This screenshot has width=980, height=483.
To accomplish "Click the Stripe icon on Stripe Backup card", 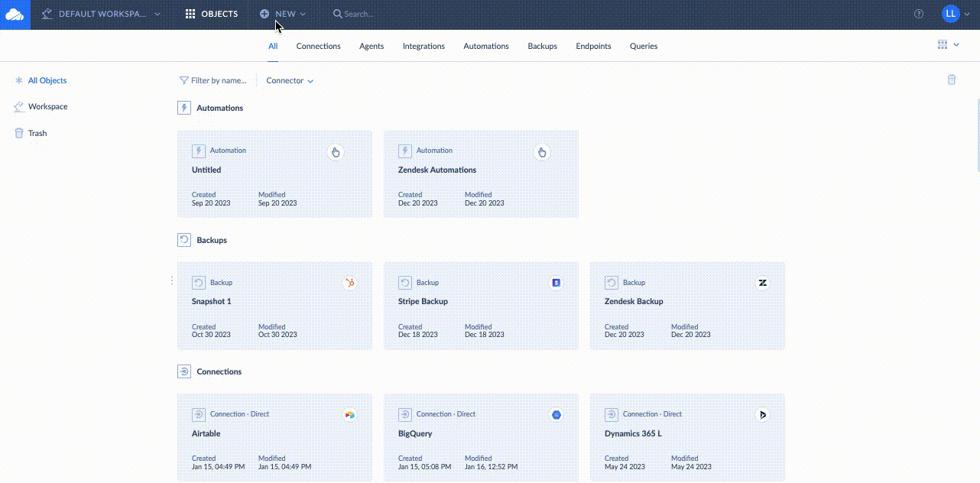I will tap(556, 282).
